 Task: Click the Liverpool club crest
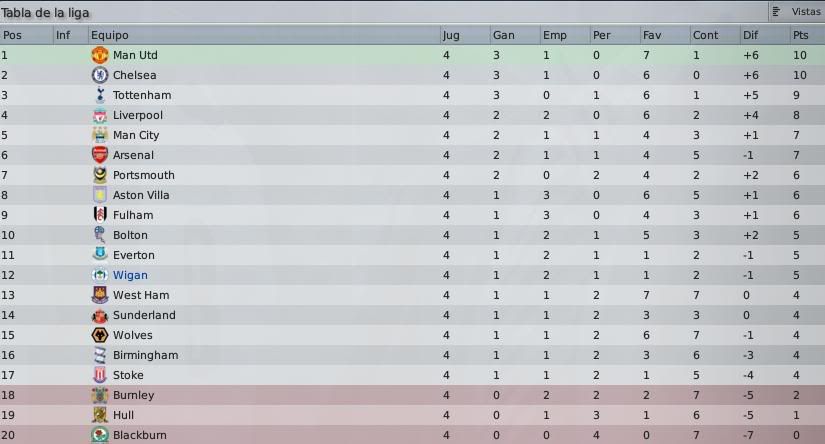pyautogui.click(x=99, y=115)
